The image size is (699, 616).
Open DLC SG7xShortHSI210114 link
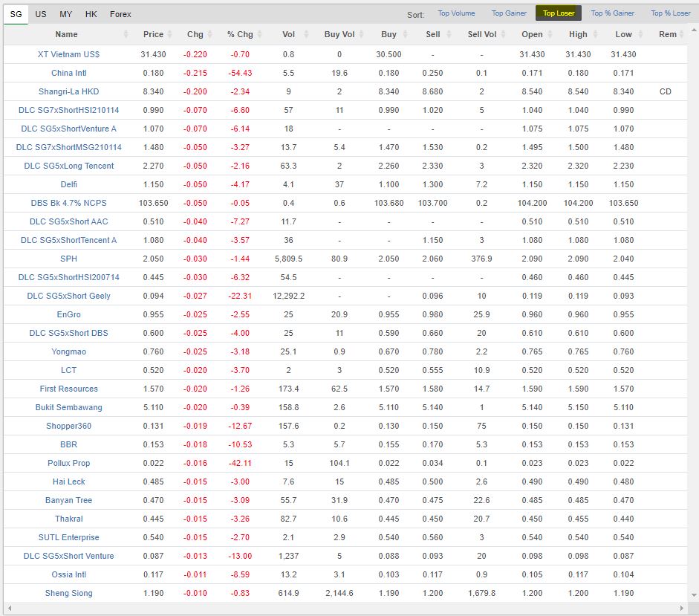68,110
